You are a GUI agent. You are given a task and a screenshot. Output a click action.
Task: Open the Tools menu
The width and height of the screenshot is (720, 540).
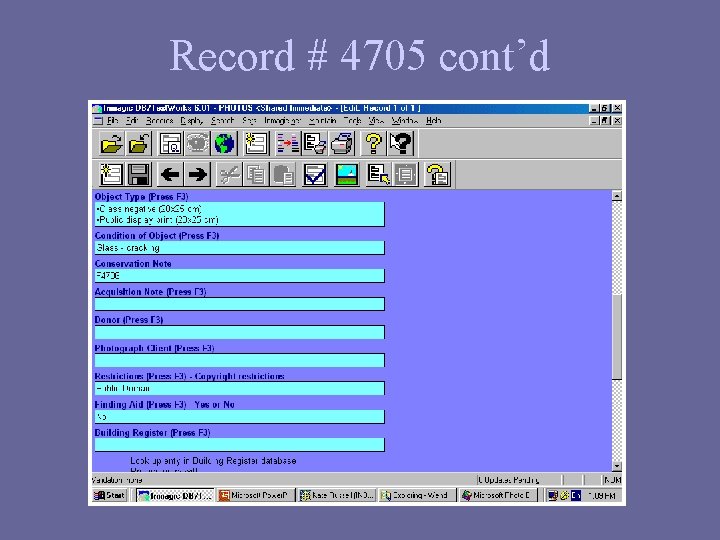[352, 121]
